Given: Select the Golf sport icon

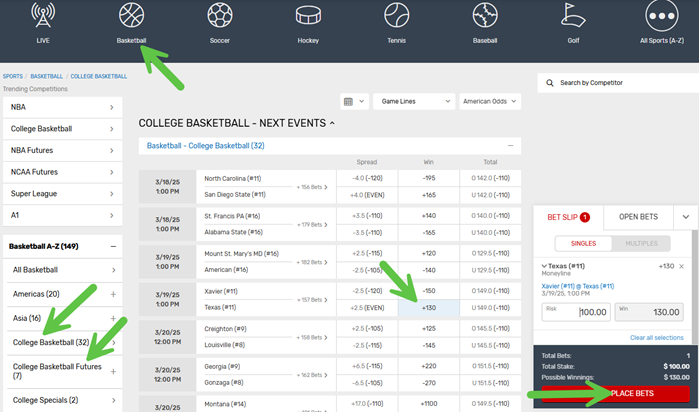Looking at the screenshot, I should (573, 15).
